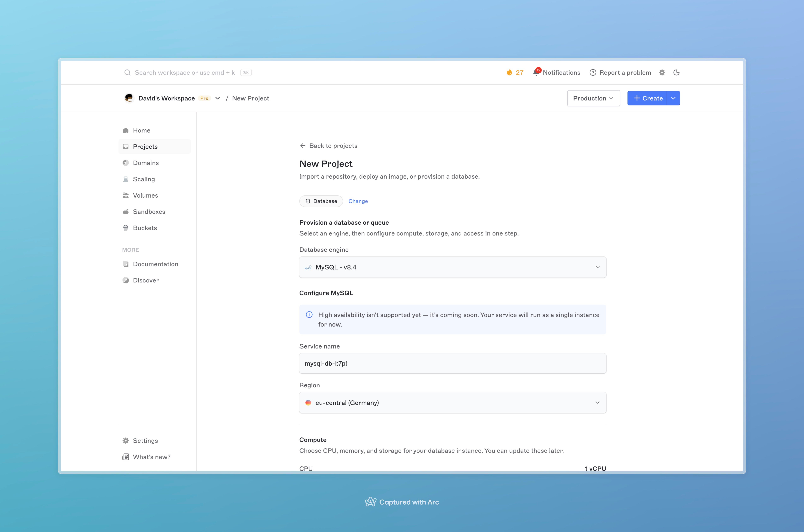Screen dimensions: 804x532
Task: Click the Volumes sidebar icon
Action: coord(125,195)
